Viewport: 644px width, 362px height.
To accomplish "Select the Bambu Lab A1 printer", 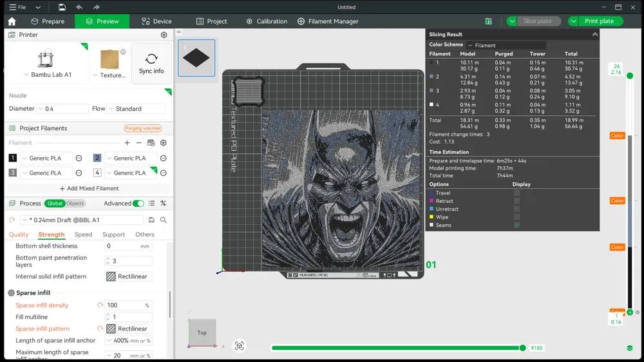I will [x=47, y=63].
